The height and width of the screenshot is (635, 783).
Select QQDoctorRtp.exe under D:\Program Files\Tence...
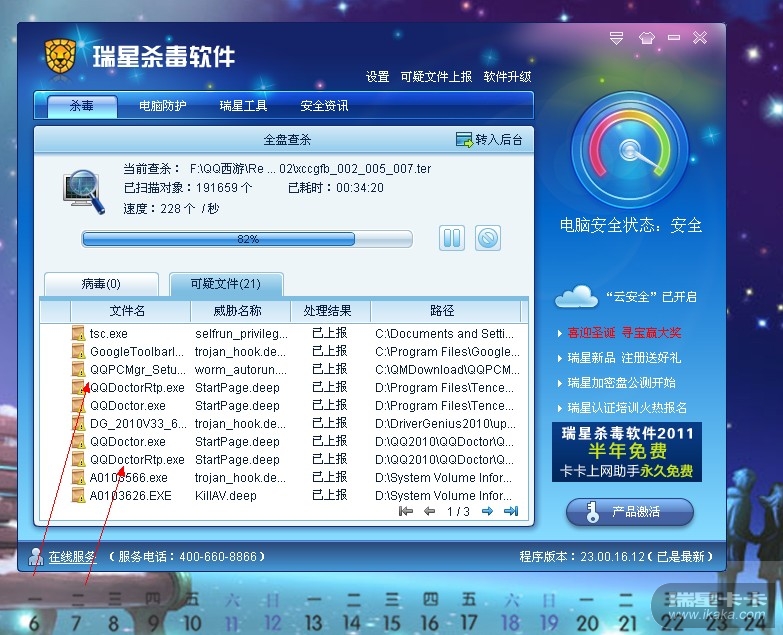(137, 387)
